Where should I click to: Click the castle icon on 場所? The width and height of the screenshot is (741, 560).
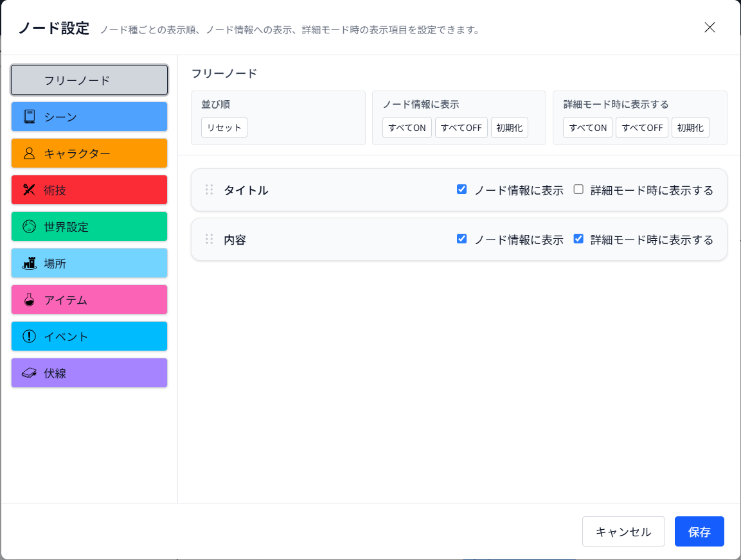tap(30, 263)
